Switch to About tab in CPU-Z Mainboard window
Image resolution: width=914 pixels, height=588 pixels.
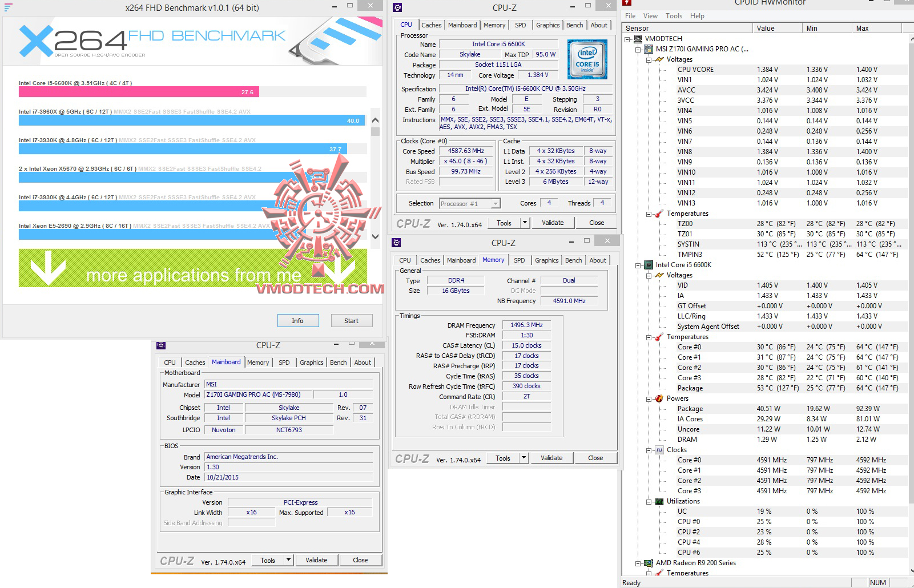363,363
